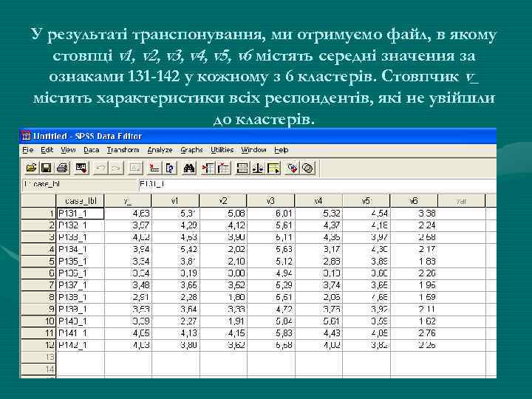Click cell P132_1 in case_lbl column

pos(81,225)
